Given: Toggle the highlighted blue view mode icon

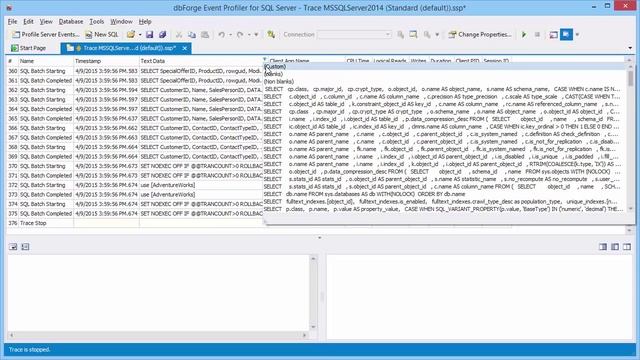Looking at the screenshot, I should 566,35.
